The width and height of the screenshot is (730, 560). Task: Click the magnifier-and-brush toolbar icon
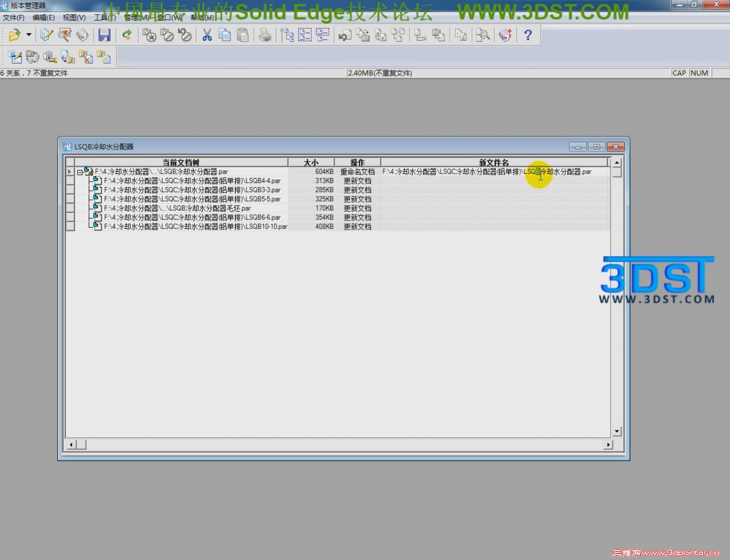(x=64, y=35)
